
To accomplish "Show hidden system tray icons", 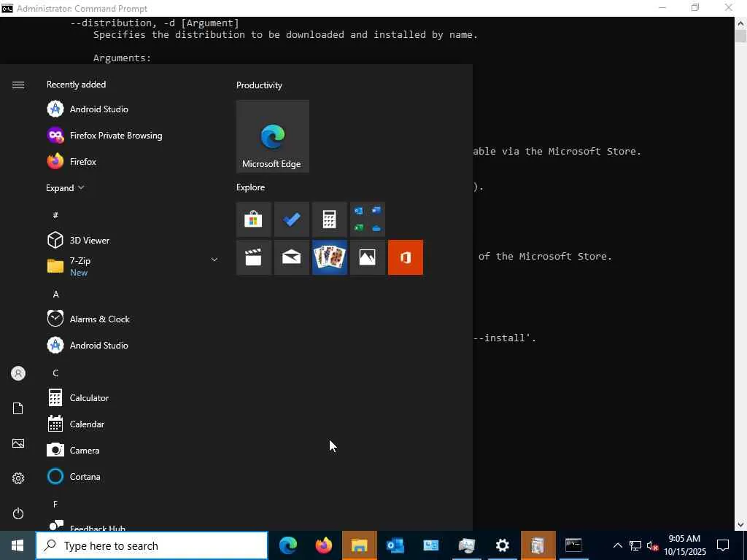I will click(617, 545).
